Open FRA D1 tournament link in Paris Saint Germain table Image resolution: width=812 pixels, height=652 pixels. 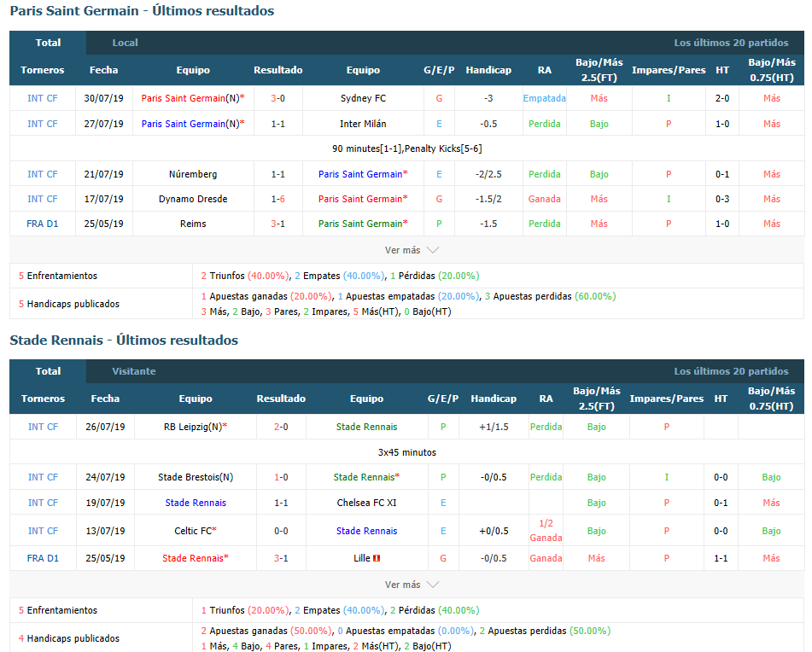pyautogui.click(x=43, y=224)
